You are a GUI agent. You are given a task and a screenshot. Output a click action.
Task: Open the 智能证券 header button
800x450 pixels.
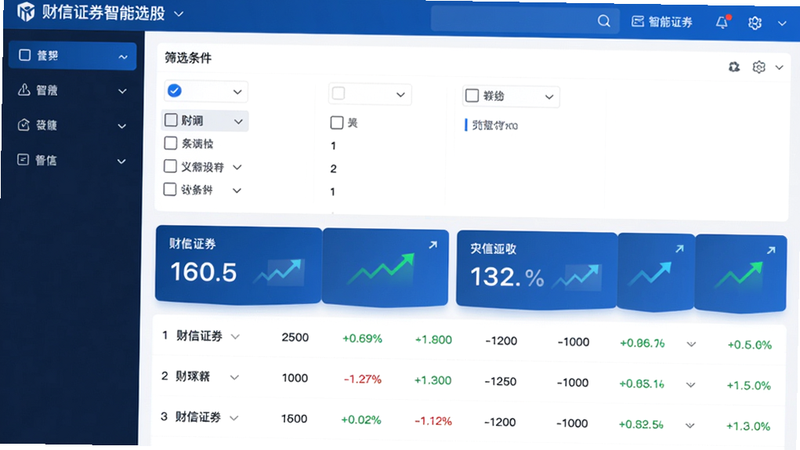click(662, 22)
